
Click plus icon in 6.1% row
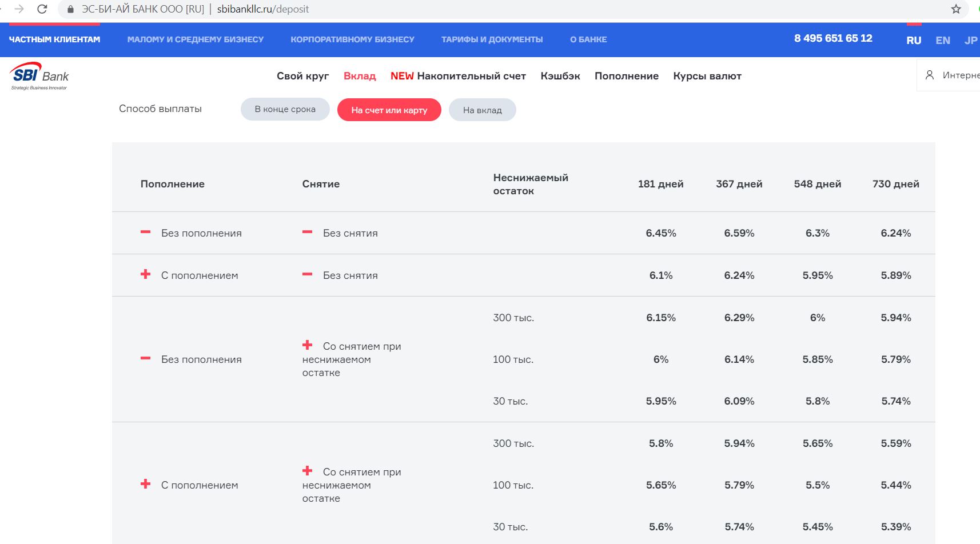click(x=146, y=274)
